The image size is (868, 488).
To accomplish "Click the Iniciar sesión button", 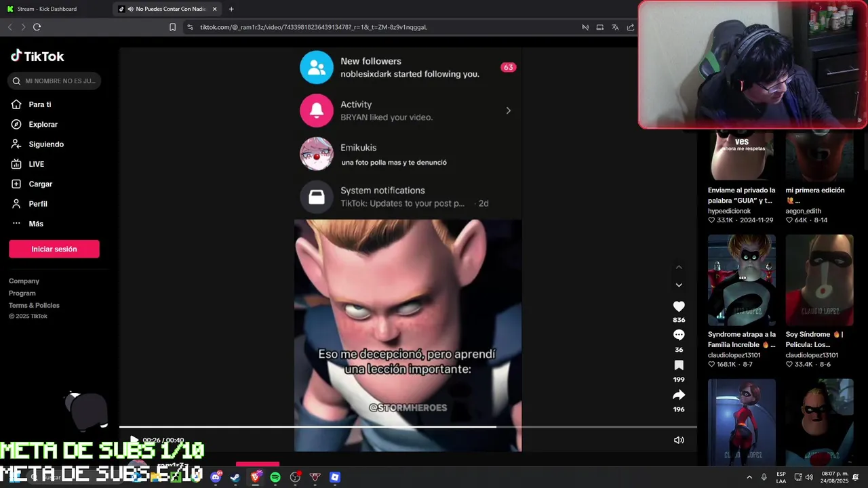I will click(x=54, y=249).
